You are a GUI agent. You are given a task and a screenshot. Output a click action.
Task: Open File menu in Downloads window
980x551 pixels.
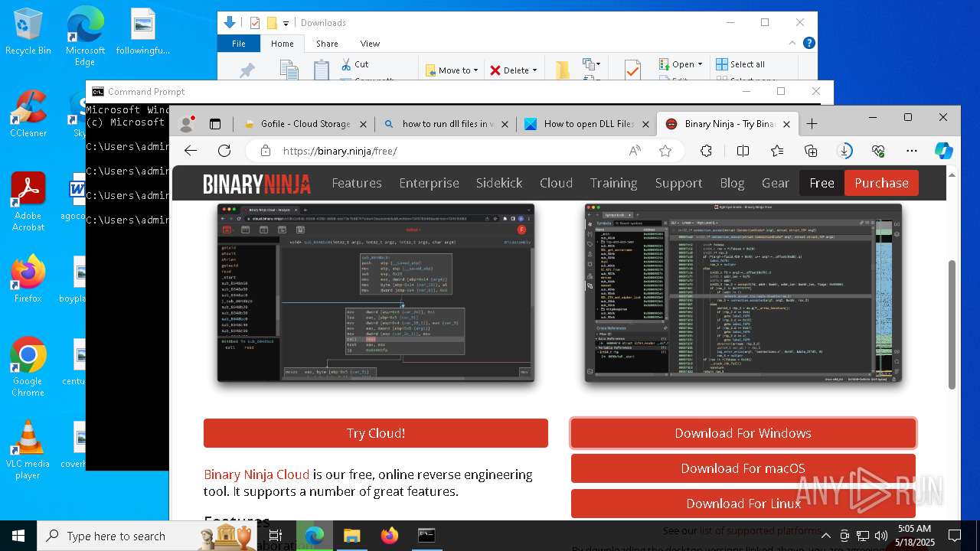pyautogui.click(x=239, y=44)
